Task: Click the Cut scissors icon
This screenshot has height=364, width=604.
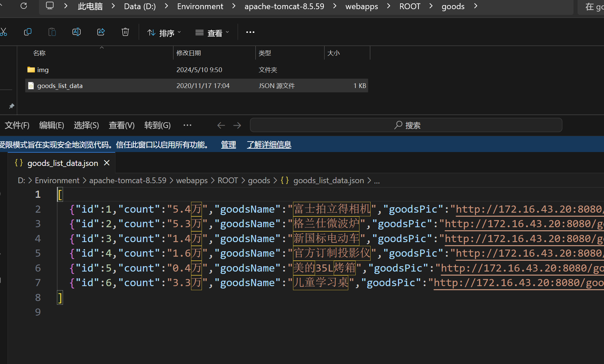Action: tap(3, 32)
